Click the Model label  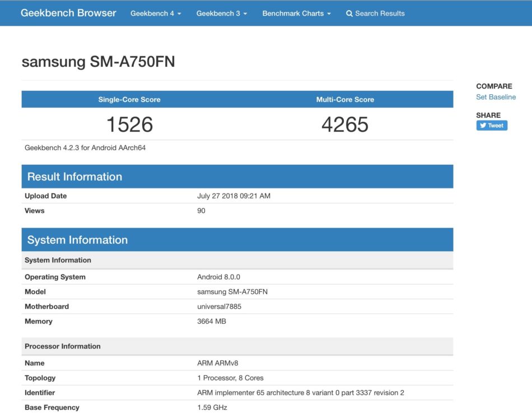35,292
